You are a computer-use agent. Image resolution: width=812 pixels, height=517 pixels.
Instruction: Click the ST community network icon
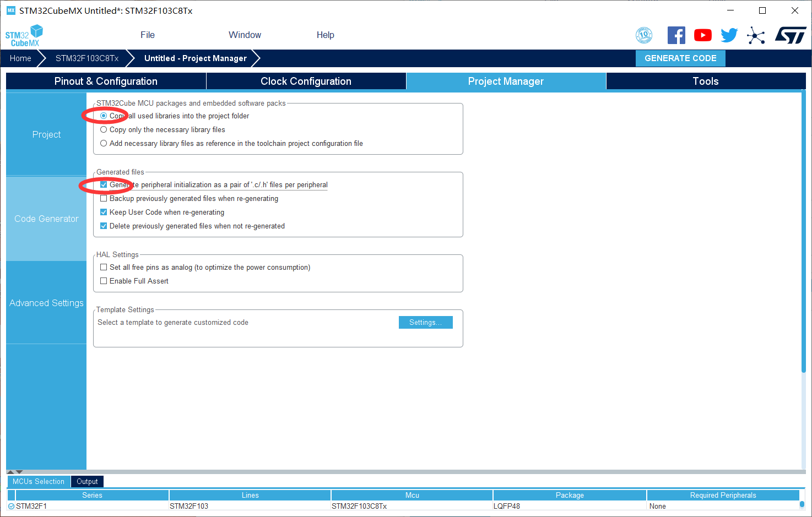click(x=756, y=36)
